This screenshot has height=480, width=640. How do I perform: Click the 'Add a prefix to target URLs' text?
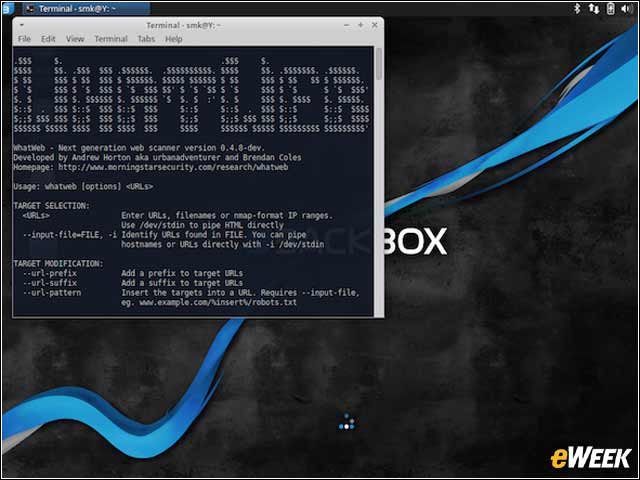182,273
